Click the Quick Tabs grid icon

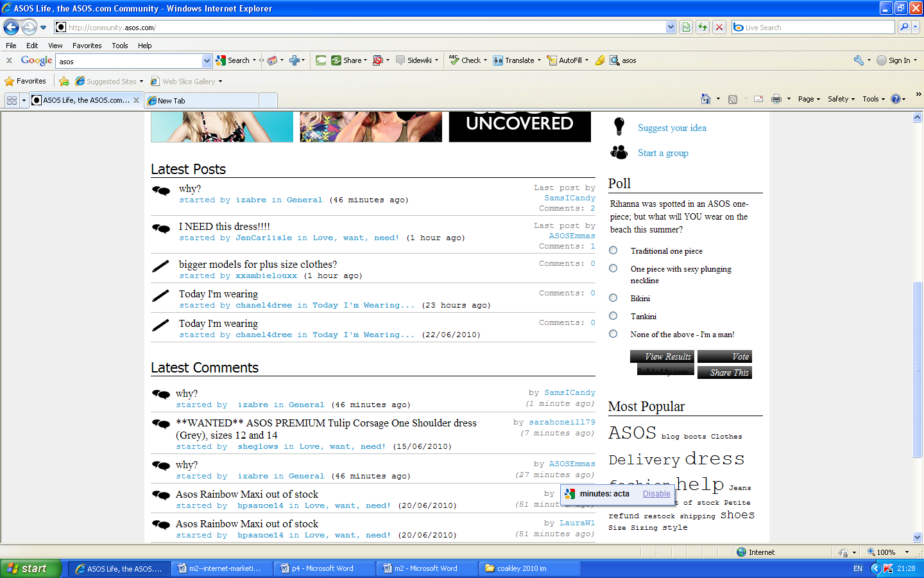pos(12,100)
